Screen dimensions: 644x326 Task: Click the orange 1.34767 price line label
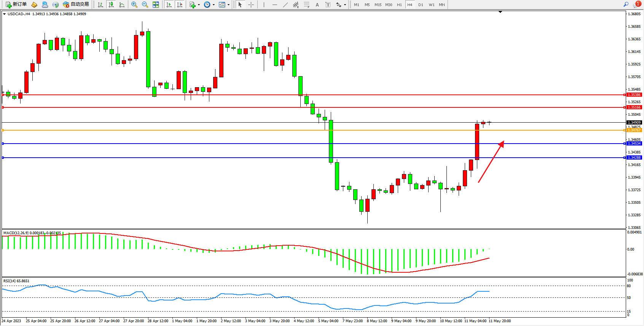pyautogui.click(x=634, y=130)
